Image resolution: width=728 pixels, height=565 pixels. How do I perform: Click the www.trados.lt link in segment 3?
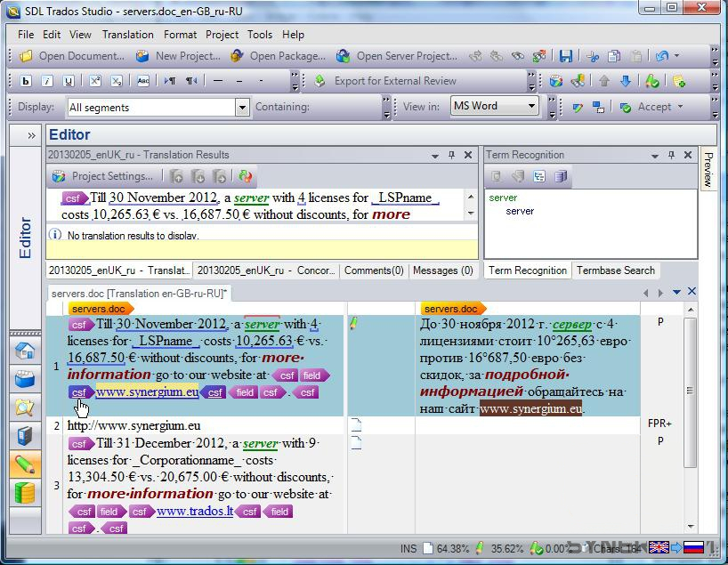[x=195, y=511]
